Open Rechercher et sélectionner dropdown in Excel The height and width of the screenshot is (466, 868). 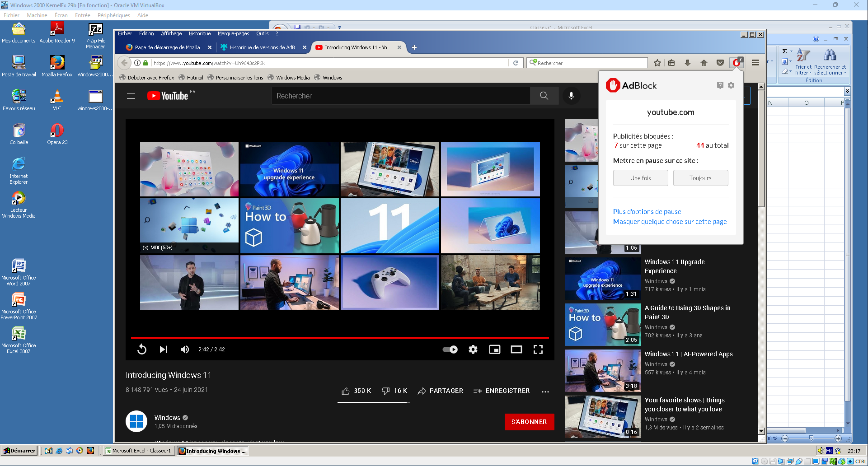coord(830,62)
